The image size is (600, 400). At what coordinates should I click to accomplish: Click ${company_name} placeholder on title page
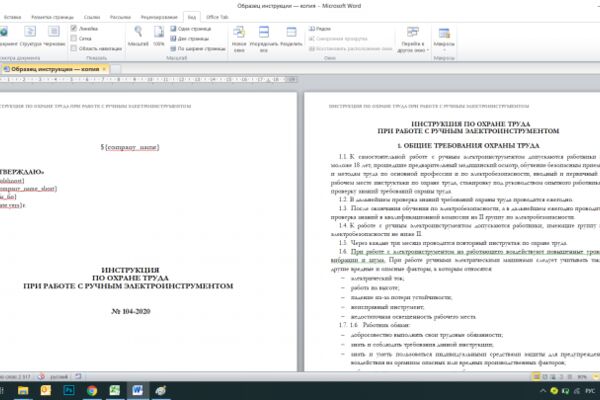[130, 147]
